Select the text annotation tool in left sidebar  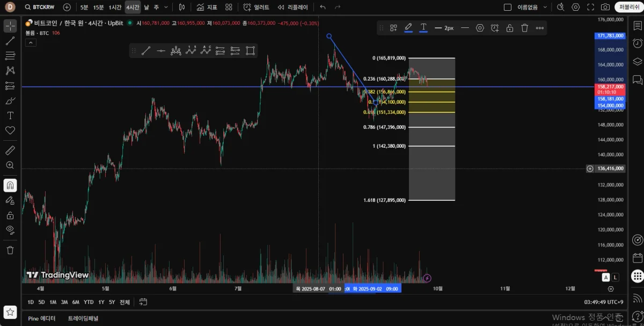pyautogui.click(x=10, y=115)
